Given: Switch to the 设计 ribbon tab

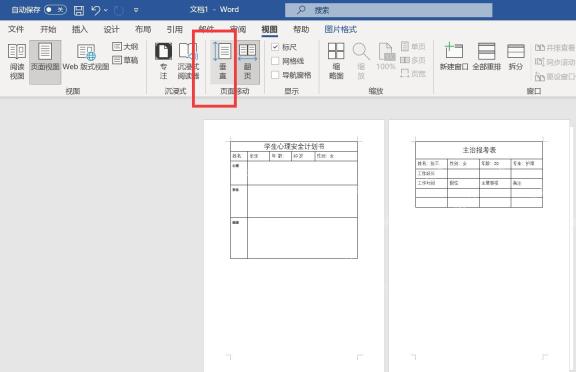Looking at the screenshot, I should pos(111,29).
